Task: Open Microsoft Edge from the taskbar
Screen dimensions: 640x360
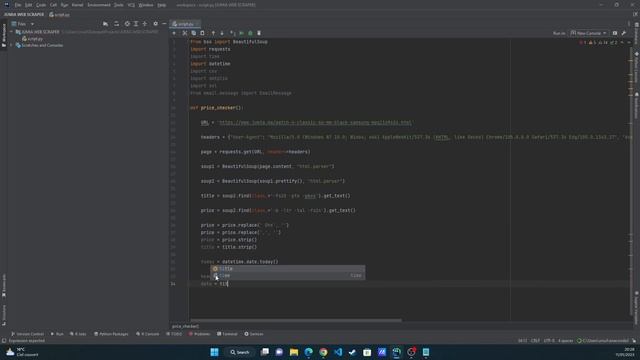Action: pyautogui.click(x=309, y=352)
